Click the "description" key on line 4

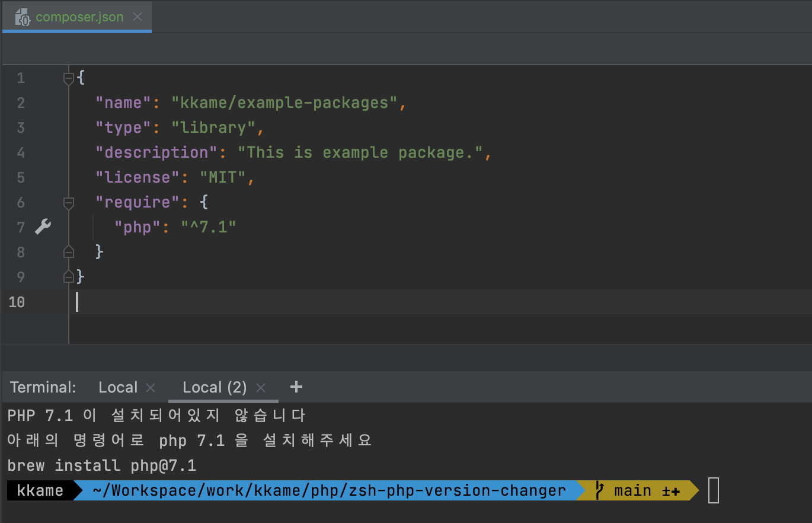pyautogui.click(x=157, y=152)
